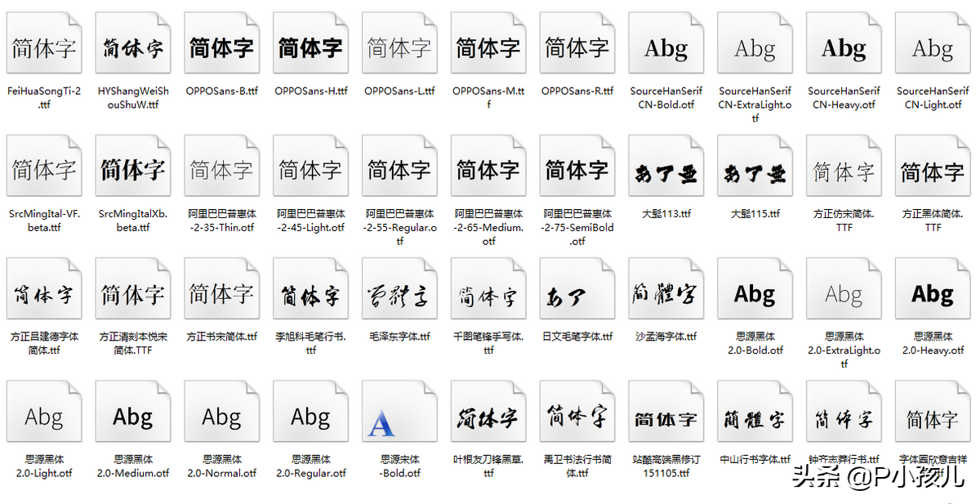Click the 方正清刻本悦宋简体.TTF icon
Image resolution: width=980 pixels, height=504 pixels.
(x=133, y=289)
